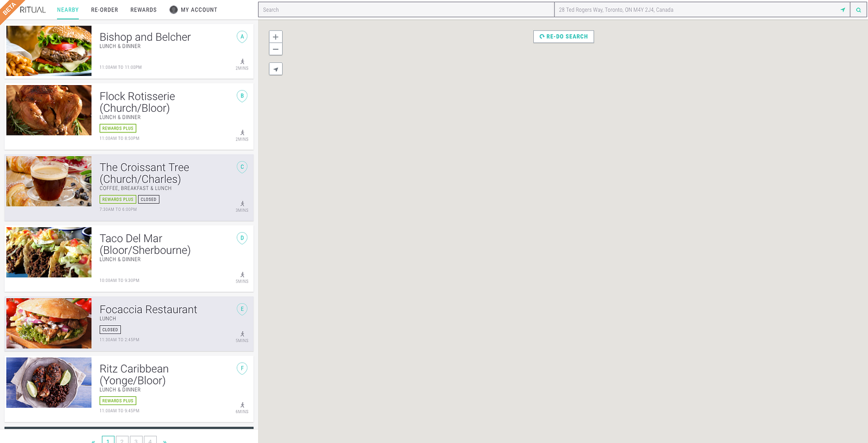Click Rewards Plus badge on Ritz Caribbean
This screenshot has height=443, width=868.
pyautogui.click(x=118, y=401)
